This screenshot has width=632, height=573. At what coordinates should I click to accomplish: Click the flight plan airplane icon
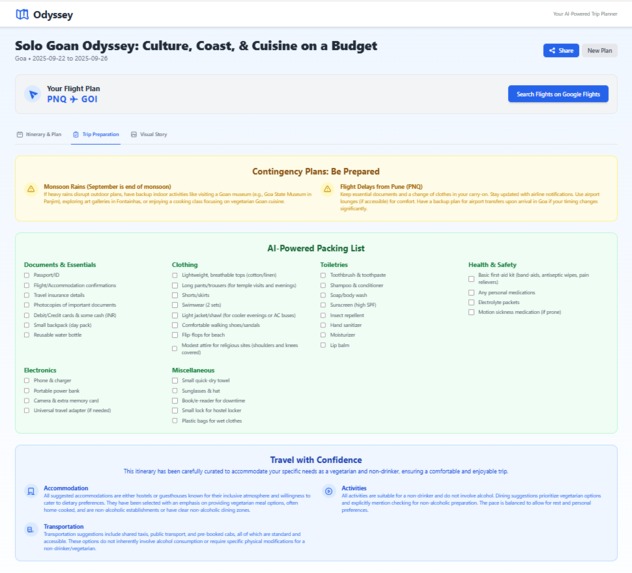point(33,94)
